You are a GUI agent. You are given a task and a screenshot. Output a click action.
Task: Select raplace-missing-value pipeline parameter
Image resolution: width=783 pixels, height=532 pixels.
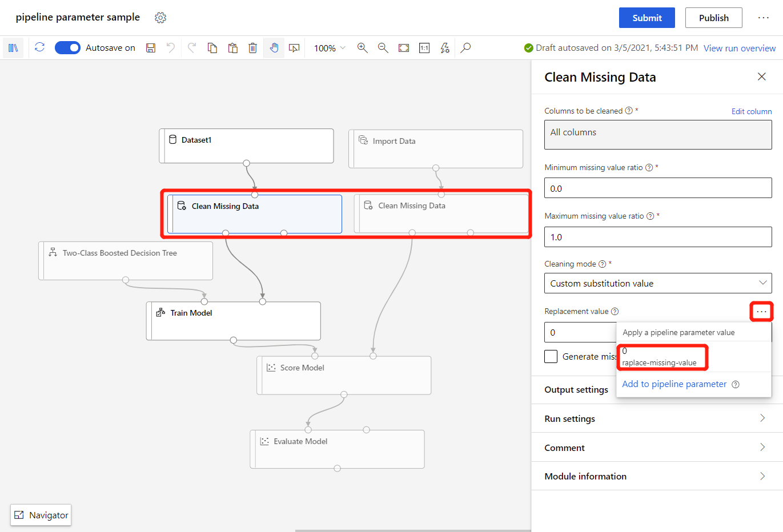click(661, 357)
